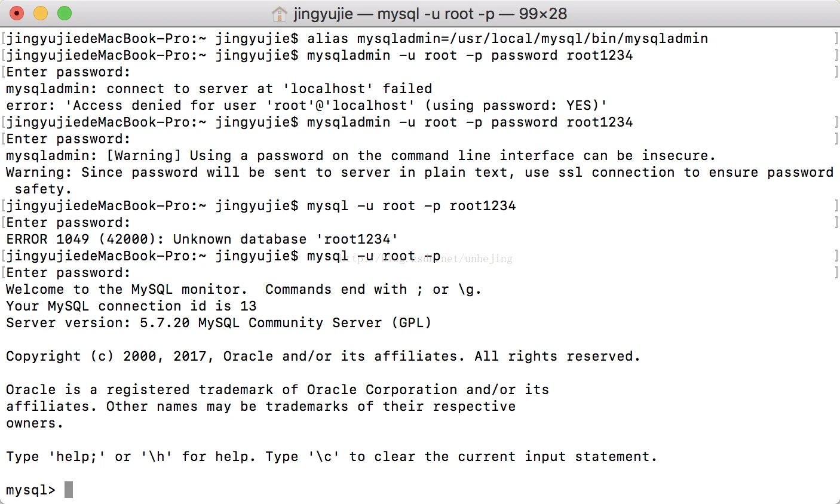Click the yellow minimize window button

pyautogui.click(x=41, y=13)
